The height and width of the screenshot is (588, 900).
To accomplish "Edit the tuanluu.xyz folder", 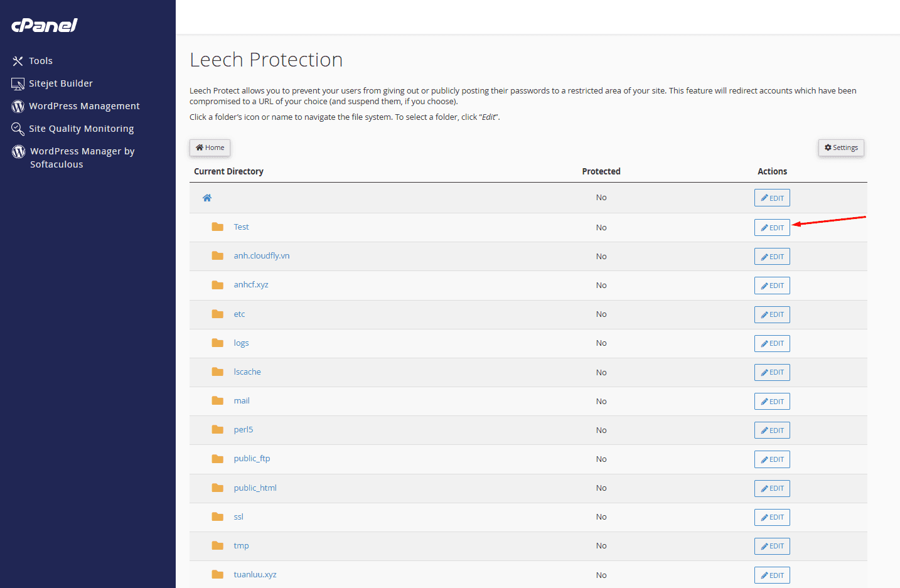I will [772, 575].
